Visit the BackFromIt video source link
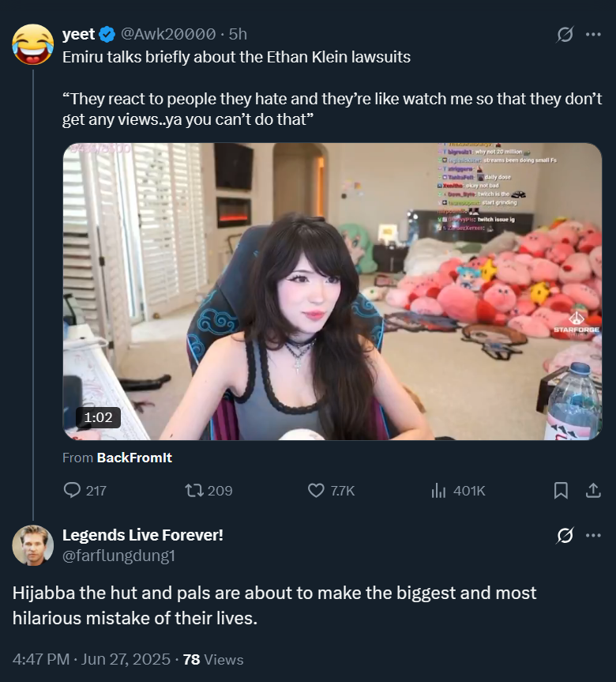 (x=134, y=458)
